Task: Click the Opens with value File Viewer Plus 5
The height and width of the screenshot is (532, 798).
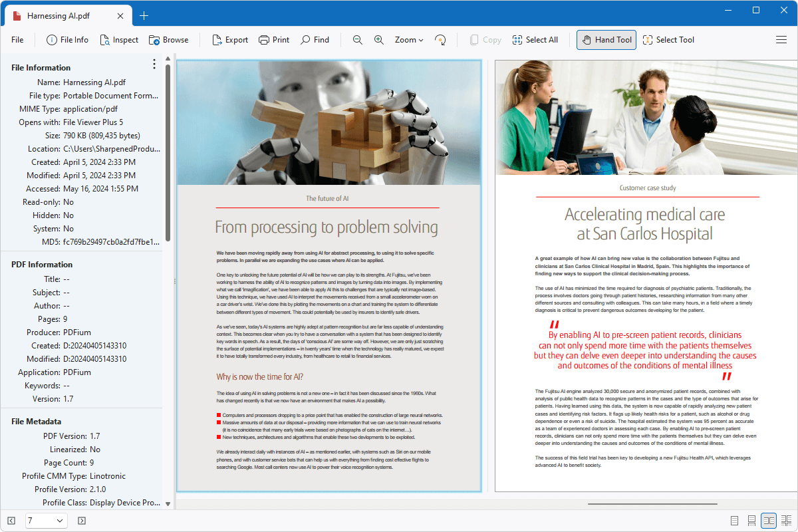Action: (x=93, y=122)
